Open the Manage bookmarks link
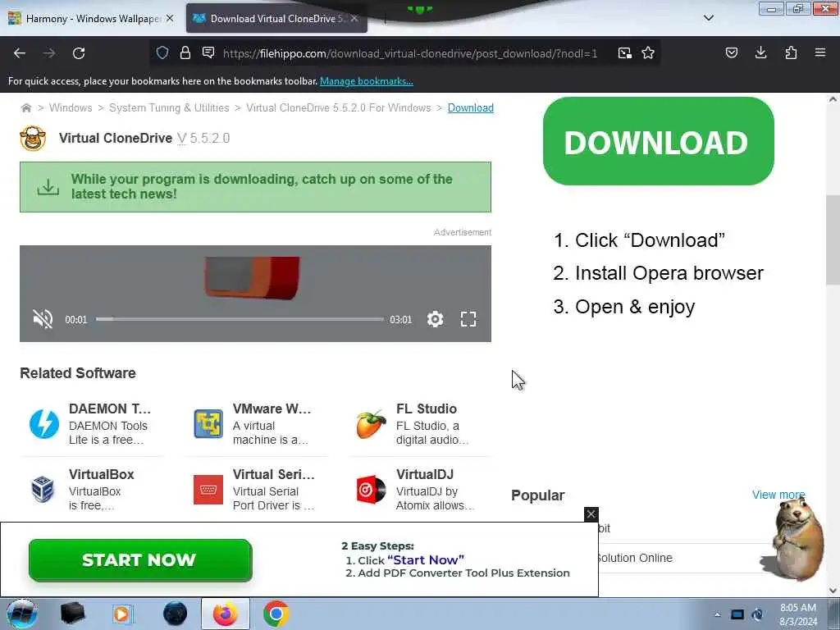 click(x=367, y=81)
